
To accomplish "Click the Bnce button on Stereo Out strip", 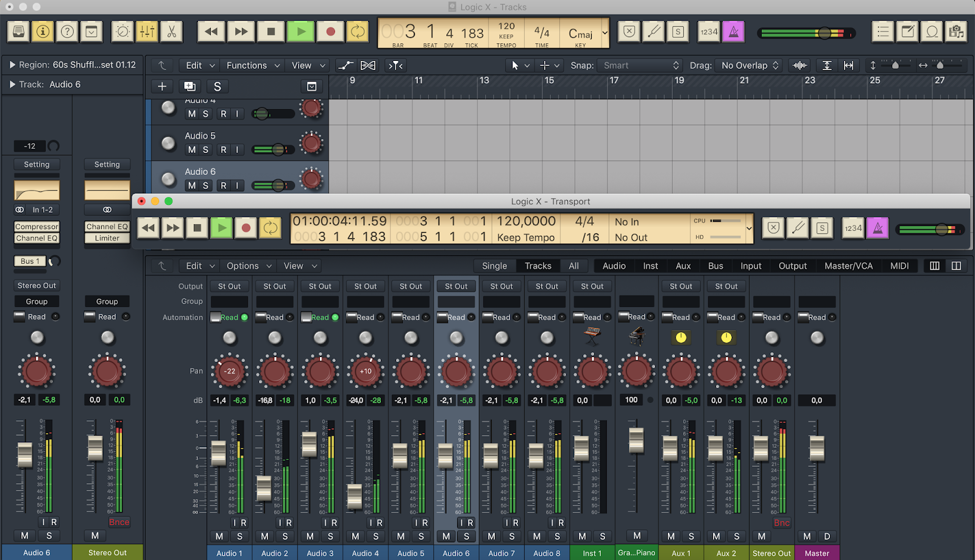I will point(119,522).
